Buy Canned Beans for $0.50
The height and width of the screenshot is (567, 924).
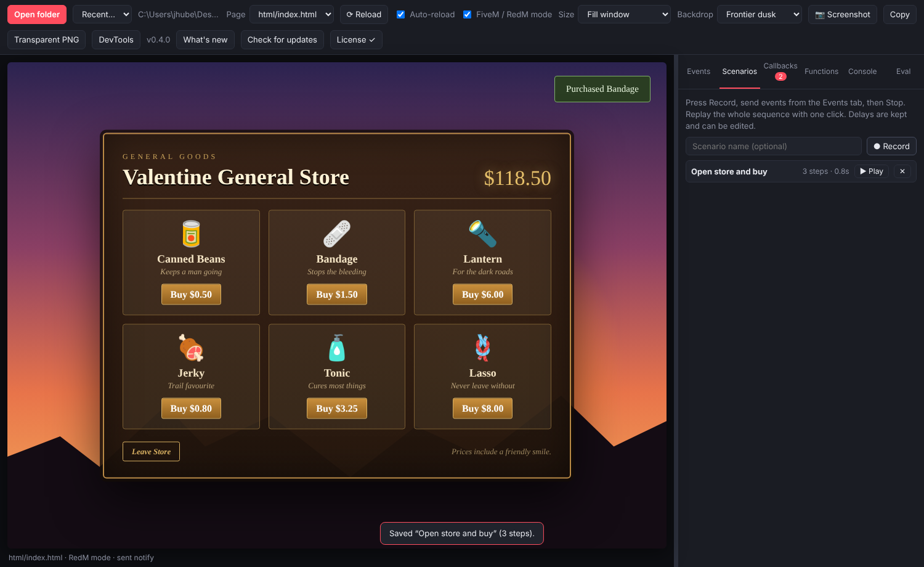pos(191,295)
